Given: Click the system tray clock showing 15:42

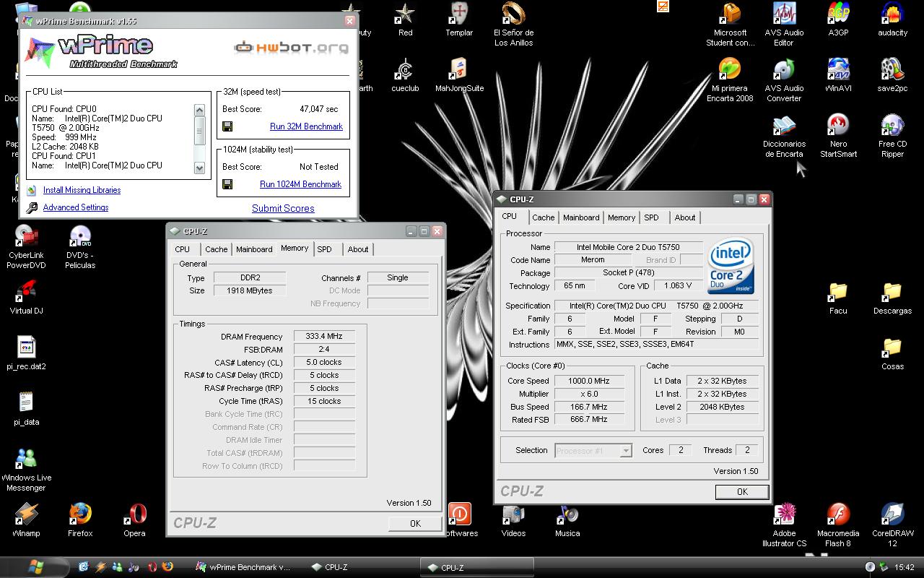Looking at the screenshot, I should [904, 567].
